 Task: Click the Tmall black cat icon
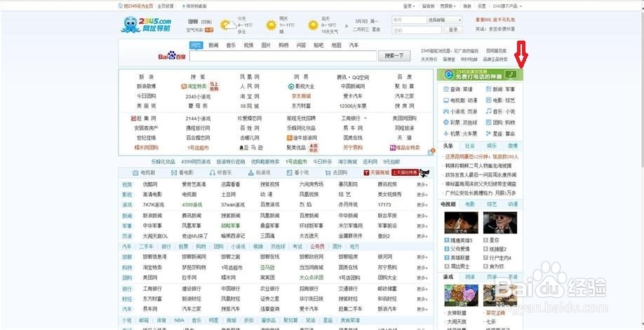(x=424, y=172)
